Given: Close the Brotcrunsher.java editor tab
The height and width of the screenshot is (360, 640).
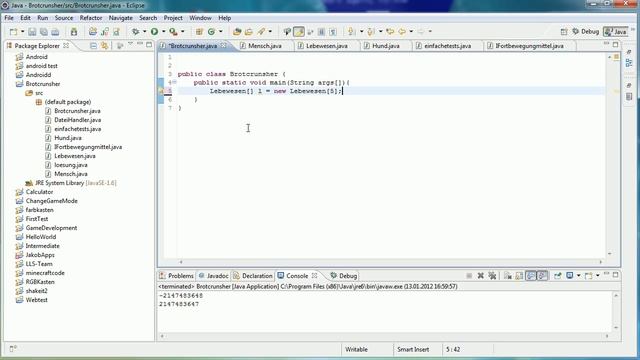Looking at the screenshot, I should (x=224, y=46).
